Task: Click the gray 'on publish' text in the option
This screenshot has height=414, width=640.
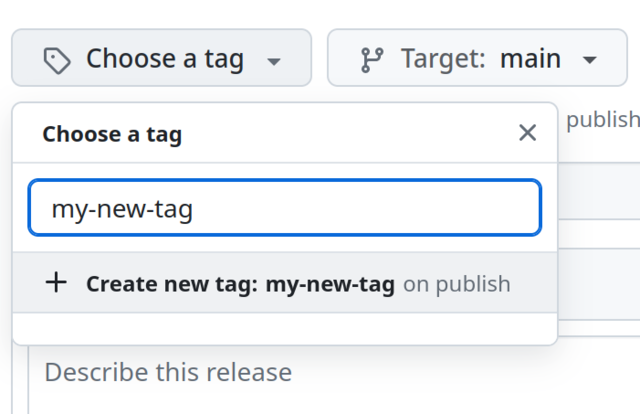Action: [x=456, y=284]
